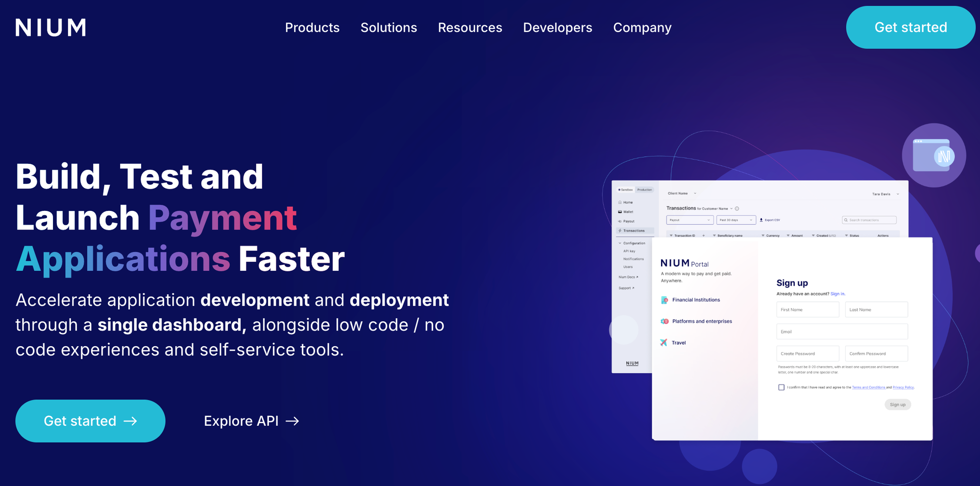980x486 pixels.
Task: Open the Solutions menu
Action: coord(389,27)
